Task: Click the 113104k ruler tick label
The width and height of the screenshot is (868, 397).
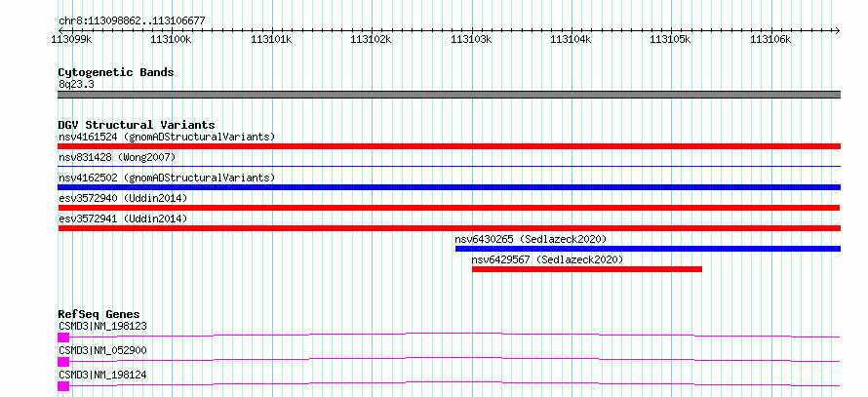Action: [571, 39]
